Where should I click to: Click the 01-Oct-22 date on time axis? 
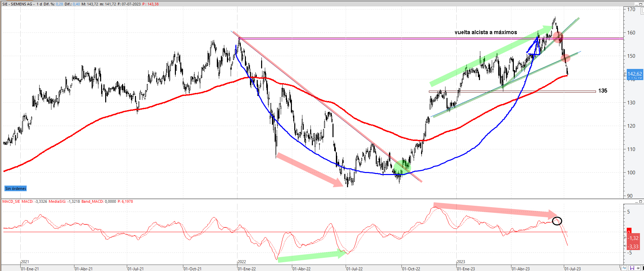point(411,269)
